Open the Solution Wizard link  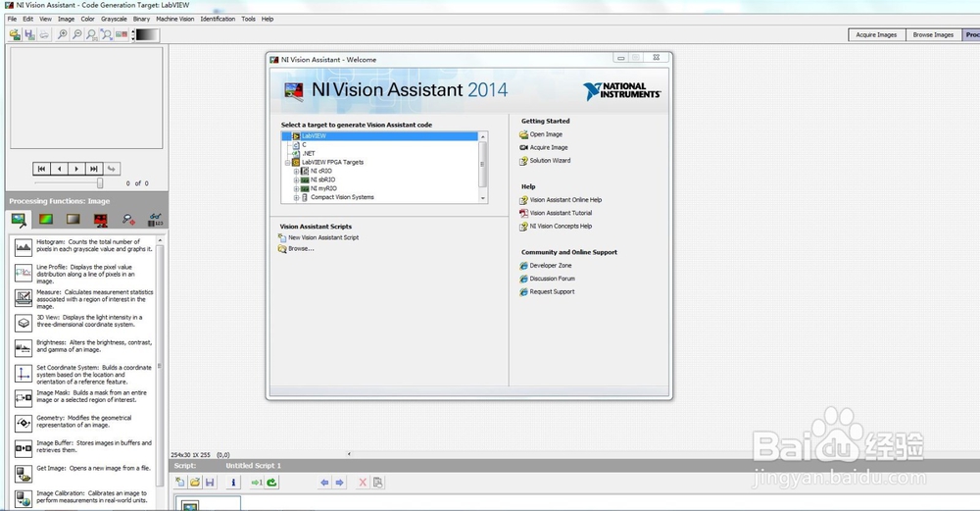550,161
